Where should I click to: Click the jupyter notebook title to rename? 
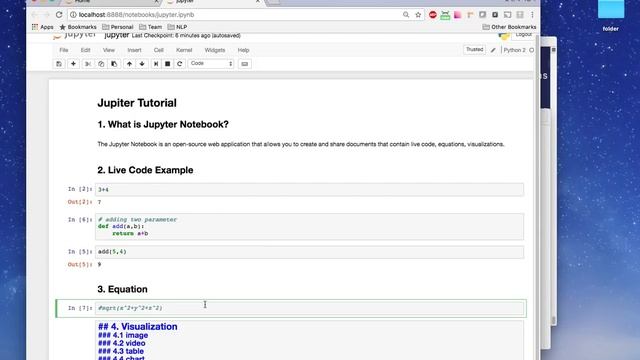click(117, 36)
